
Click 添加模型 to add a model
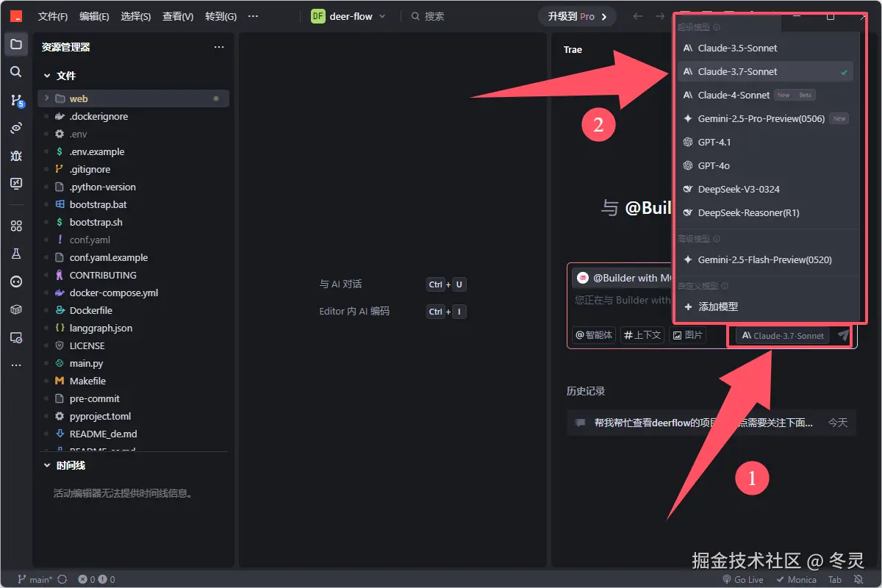point(764,306)
